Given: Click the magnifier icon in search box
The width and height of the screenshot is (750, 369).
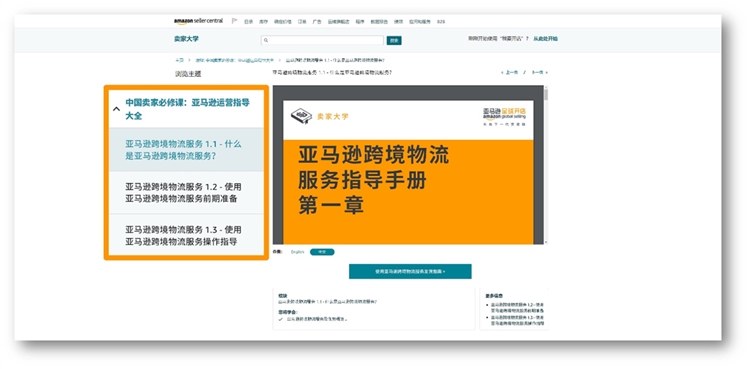Looking at the screenshot, I should pyautogui.click(x=266, y=41).
